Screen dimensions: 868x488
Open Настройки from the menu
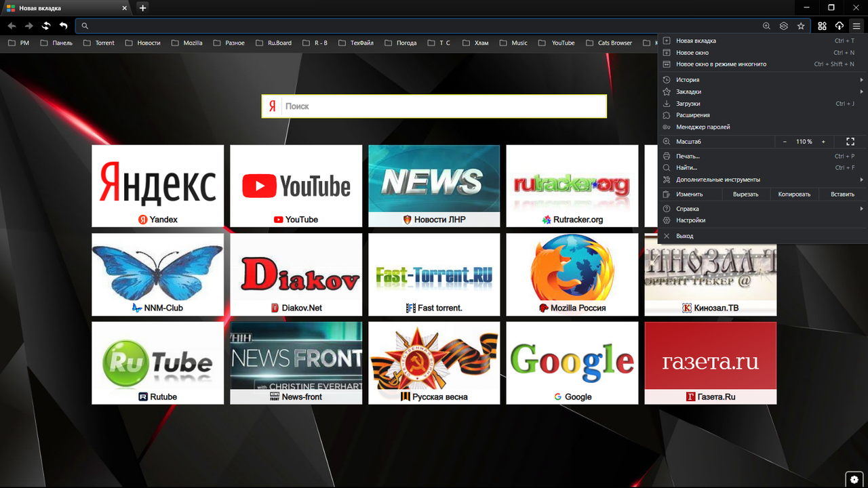(x=763, y=220)
